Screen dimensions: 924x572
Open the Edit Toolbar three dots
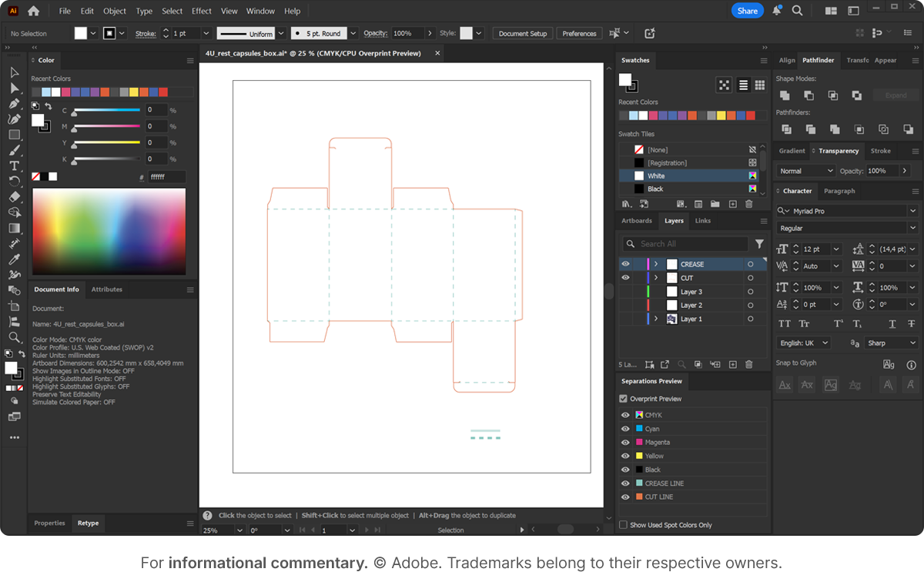14,437
